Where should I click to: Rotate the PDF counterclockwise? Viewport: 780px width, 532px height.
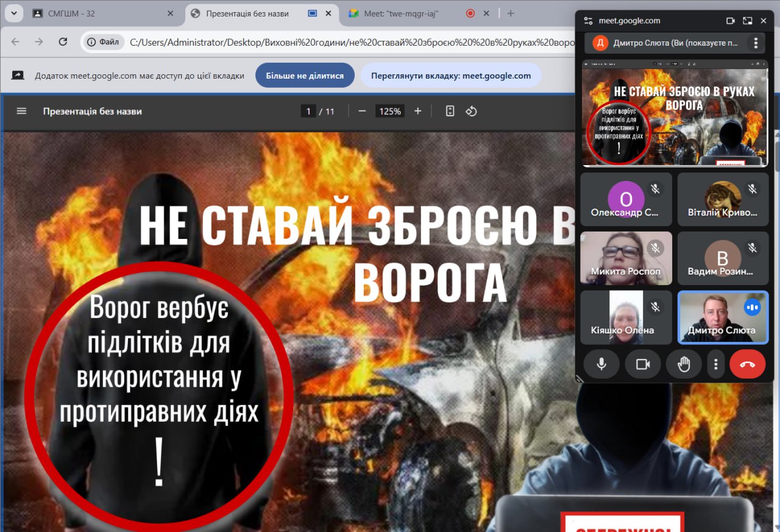471,111
